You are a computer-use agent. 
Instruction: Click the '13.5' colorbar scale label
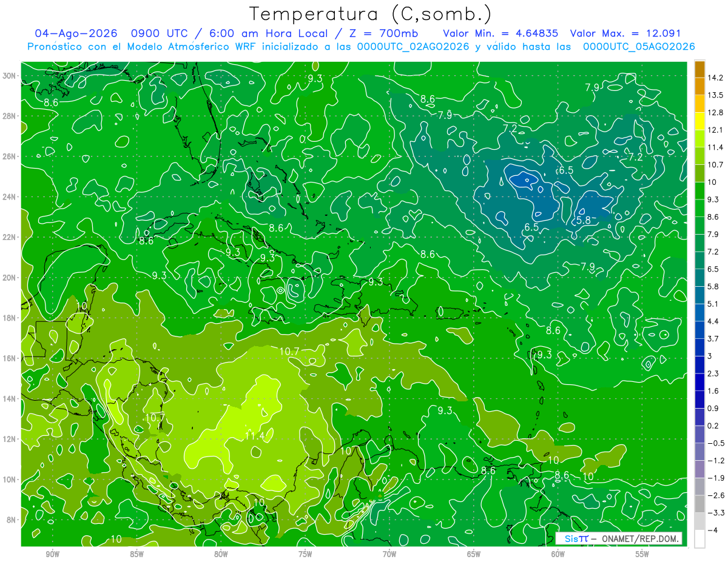pos(716,95)
